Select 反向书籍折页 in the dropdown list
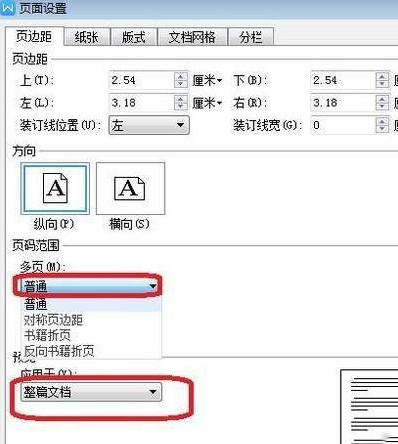Viewport: 398px width, 444px height. pyautogui.click(x=91, y=351)
